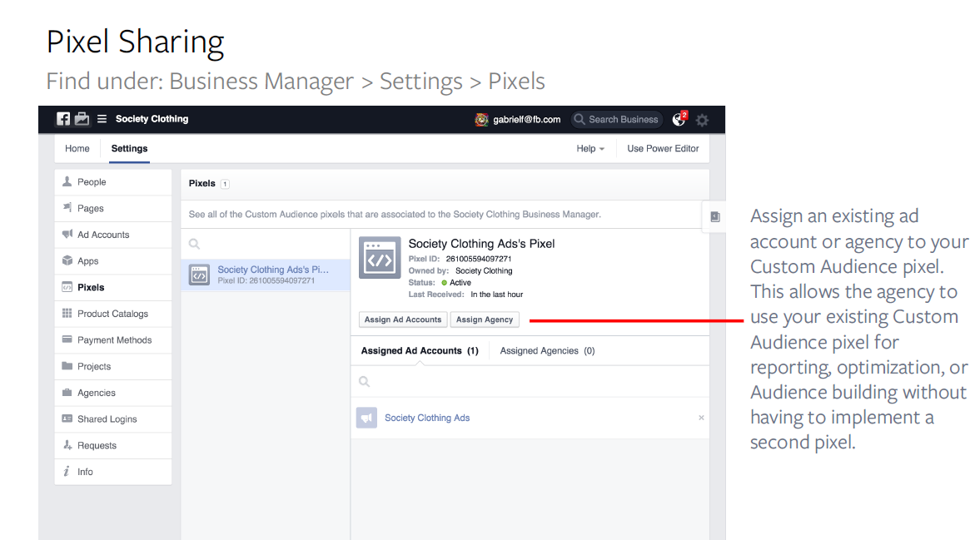The image size is (980, 540).
Task: Open the hamburger menu icon
Action: pos(102,119)
